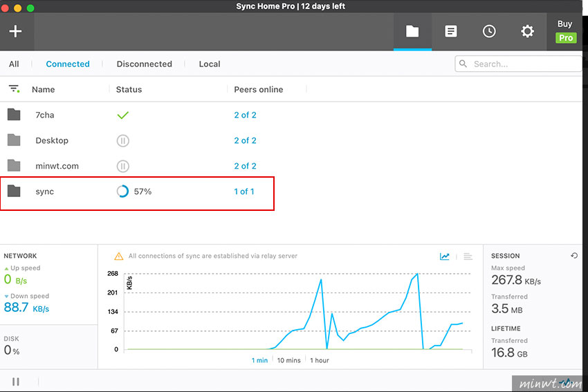Image resolution: width=588 pixels, height=392 pixels.
Task: Select the Local filter tab
Action: tap(209, 64)
